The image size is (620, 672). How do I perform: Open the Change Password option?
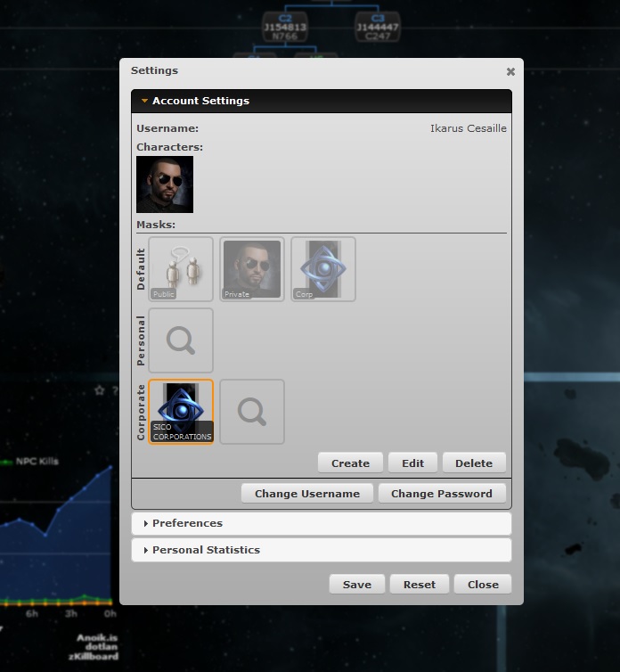(x=441, y=493)
